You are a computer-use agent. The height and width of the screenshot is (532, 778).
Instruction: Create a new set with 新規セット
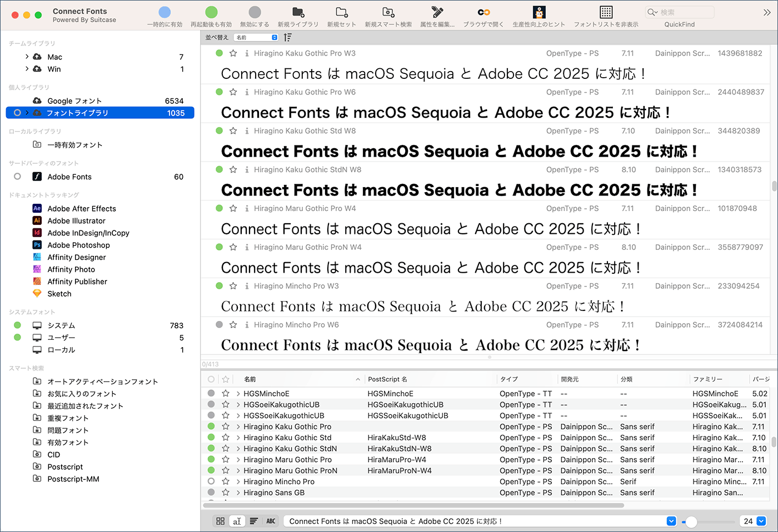[x=342, y=12]
